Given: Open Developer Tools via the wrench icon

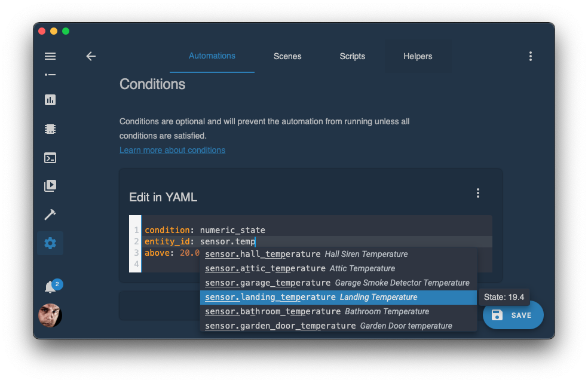Looking at the screenshot, I should pos(50,215).
